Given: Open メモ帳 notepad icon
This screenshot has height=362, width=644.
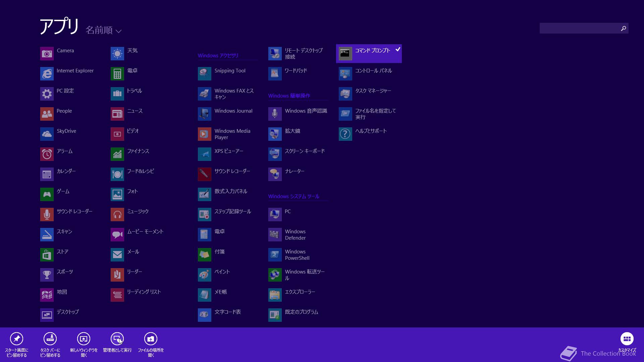Looking at the screenshot, I should pyautogui.click(x=205, y=295).
